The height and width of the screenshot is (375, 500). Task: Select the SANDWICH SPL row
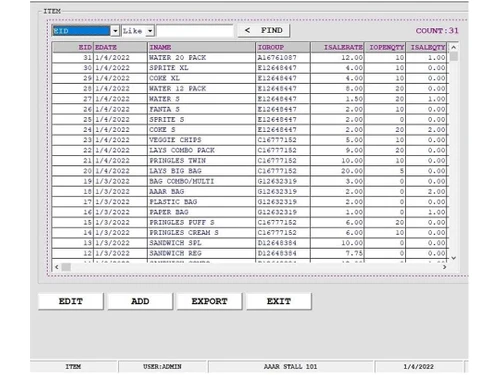[249, 243]
